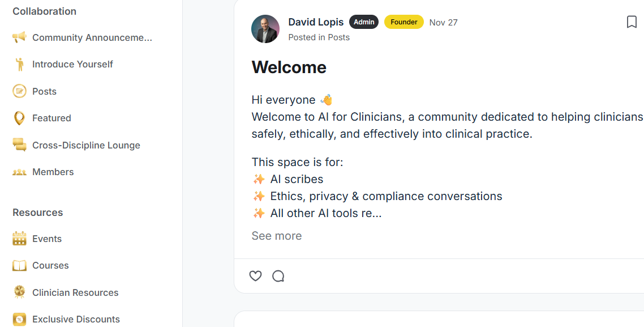Click the Courses book icon

(19, 265)
